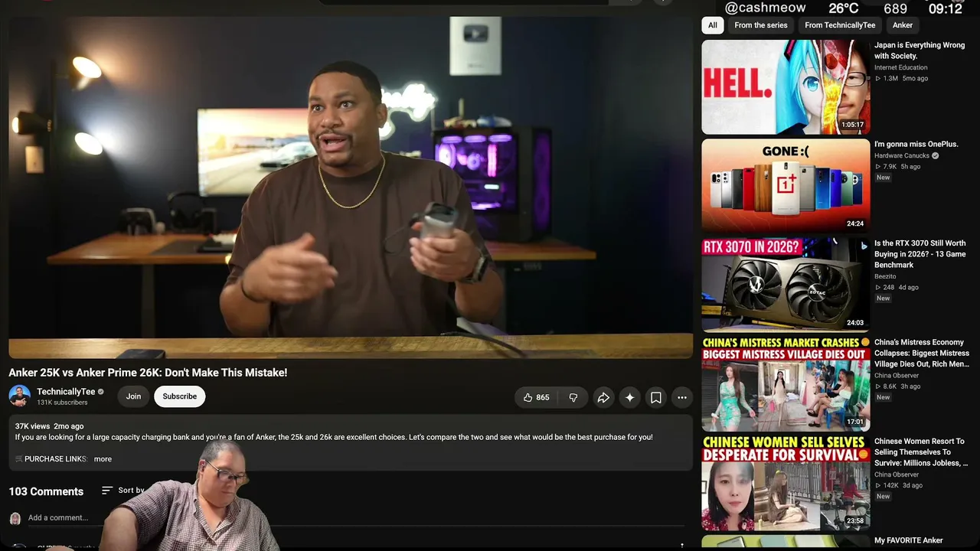Open the RTX 3070 in 2026 thumbnail

(786, 285)
